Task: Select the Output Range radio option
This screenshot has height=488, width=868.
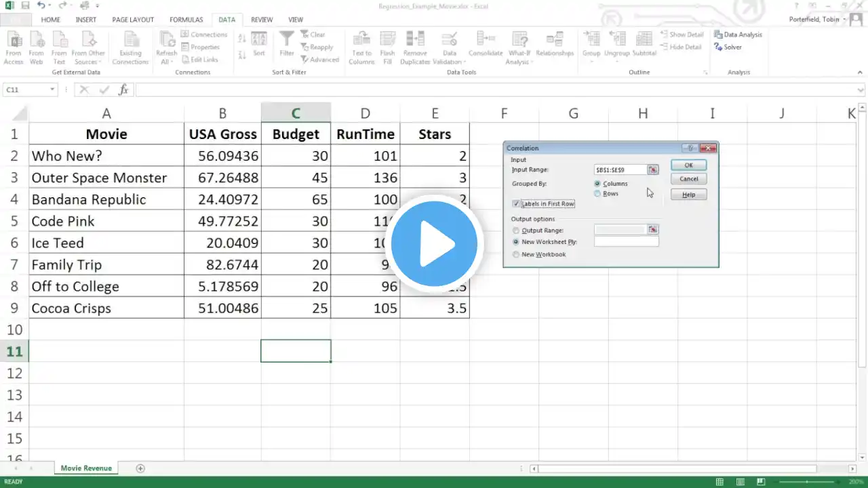Action: pyautogui.click(x=517, y=230)
